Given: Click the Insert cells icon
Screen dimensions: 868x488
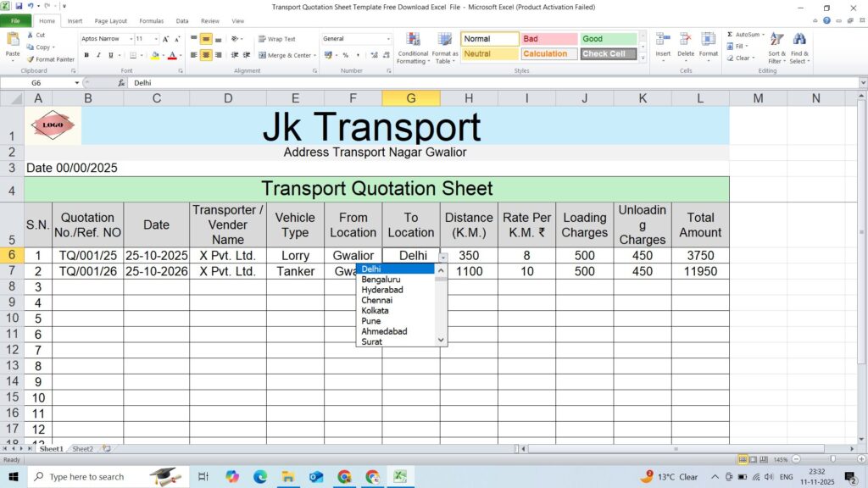Looking at the screenshot, I should [x=663, y=40].
